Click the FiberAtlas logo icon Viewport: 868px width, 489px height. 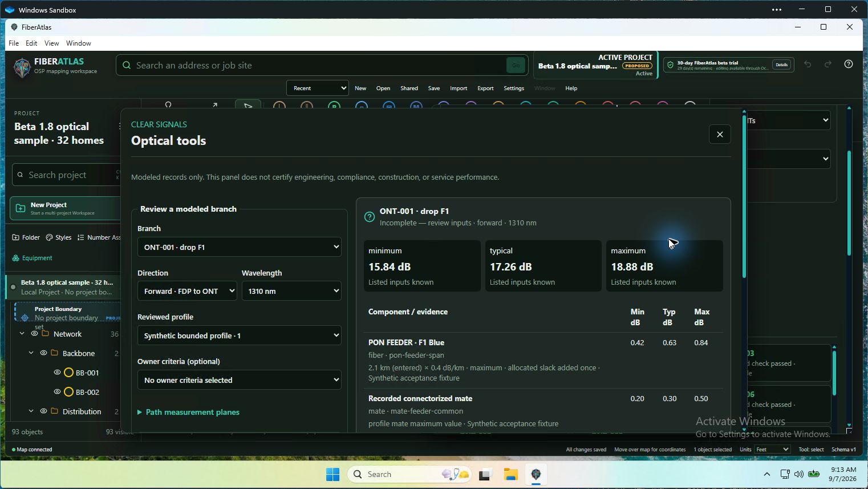tap(22, 67)
